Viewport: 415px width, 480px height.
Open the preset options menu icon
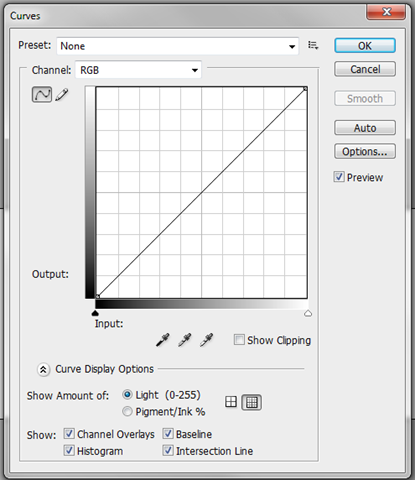click(x=313, y=45)
